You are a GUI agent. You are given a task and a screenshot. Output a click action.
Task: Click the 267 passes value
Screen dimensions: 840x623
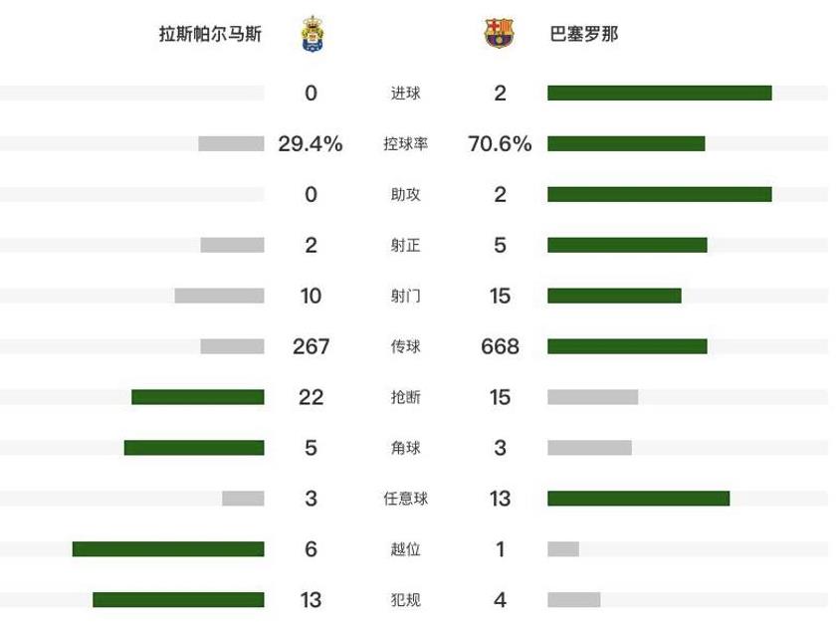pyautogui.click(x=311, y=347)
